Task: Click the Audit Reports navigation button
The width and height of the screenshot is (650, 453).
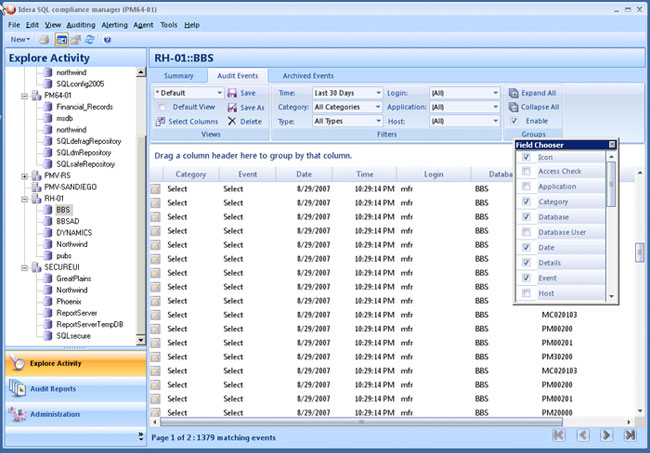Action: tap(76, 389)
